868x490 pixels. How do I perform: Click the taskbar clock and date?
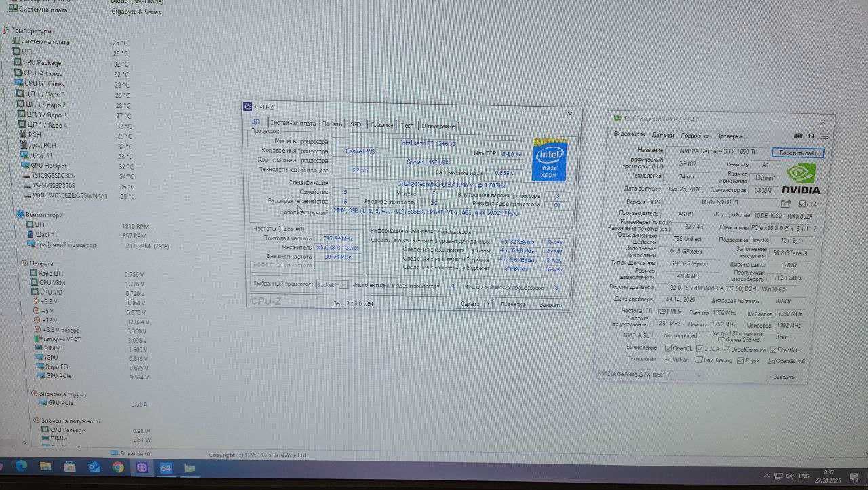pos(828,476)
